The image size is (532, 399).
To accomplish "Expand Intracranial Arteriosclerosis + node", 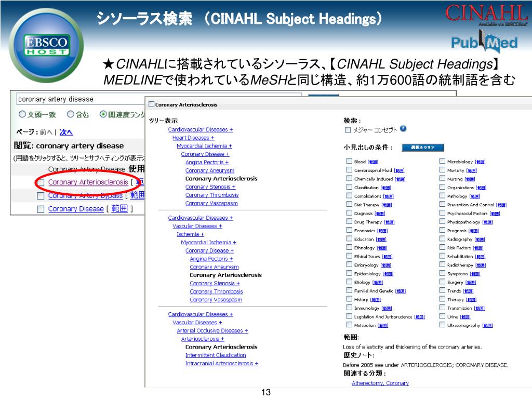I will point(222,363).
